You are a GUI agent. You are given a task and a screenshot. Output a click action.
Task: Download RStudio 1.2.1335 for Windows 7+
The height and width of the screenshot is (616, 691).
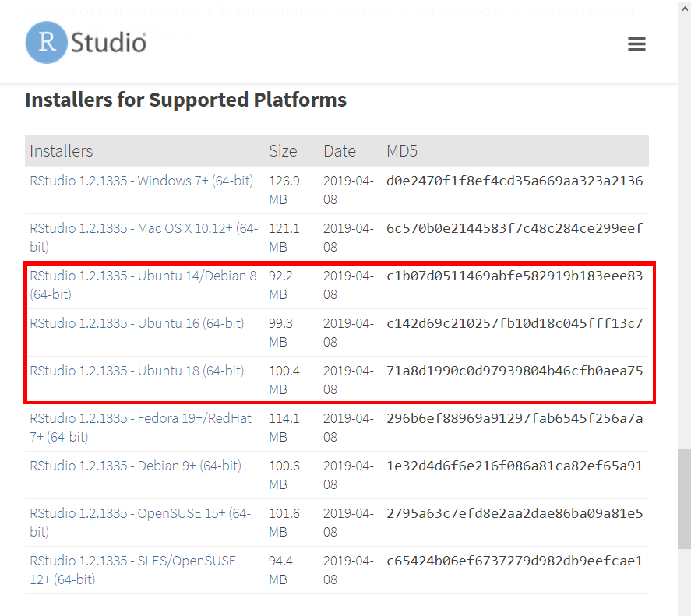[x=141, y=181]
